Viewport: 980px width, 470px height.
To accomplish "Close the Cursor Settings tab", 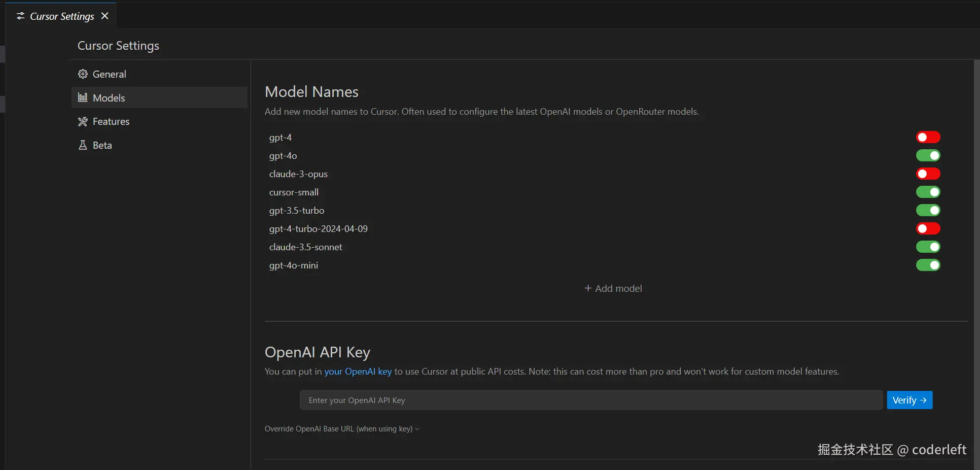I will point(105,16).
